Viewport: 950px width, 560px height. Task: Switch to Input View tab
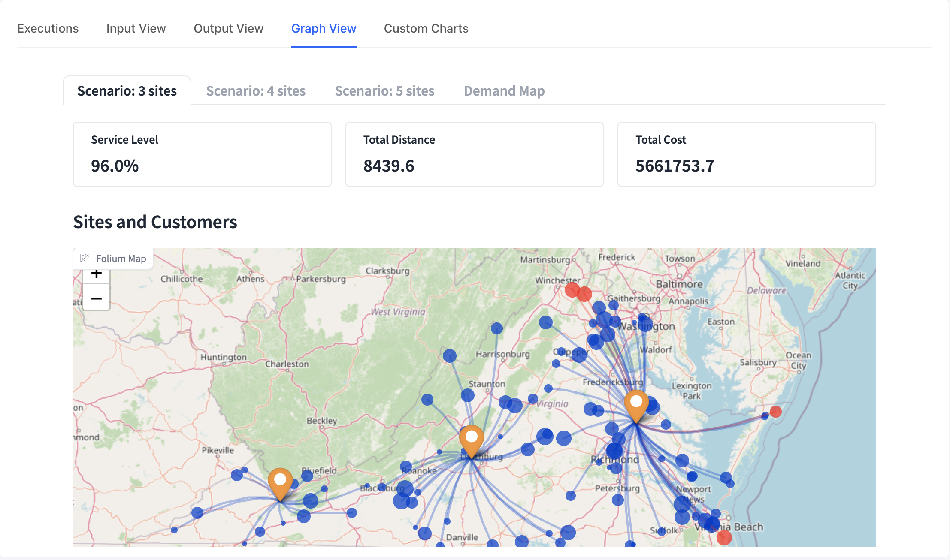click(x=136, y=29)
